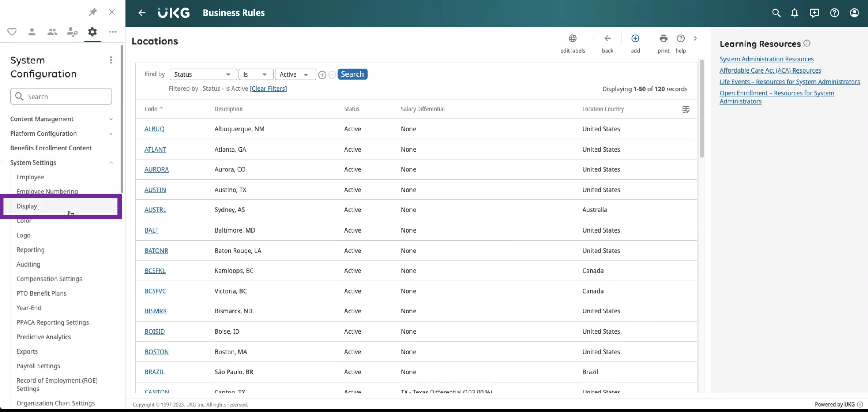Screen dimensions: 868x412
Task: Expand toolbar with right chevron
Action: coord(695,38)
